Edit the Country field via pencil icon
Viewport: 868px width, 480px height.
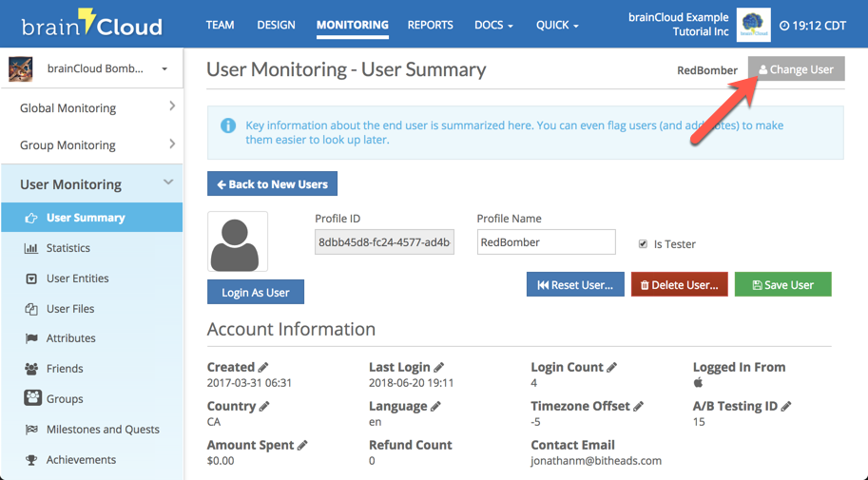[x=264, y=407]
